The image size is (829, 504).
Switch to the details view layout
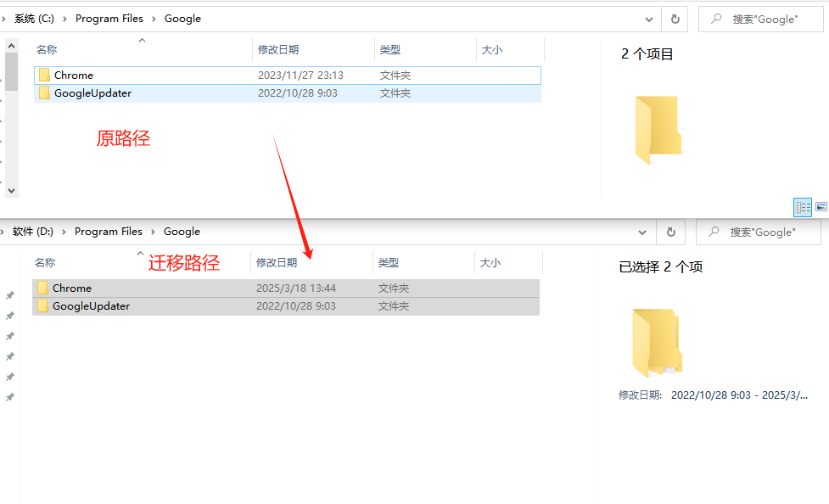(x=802, y=207)
